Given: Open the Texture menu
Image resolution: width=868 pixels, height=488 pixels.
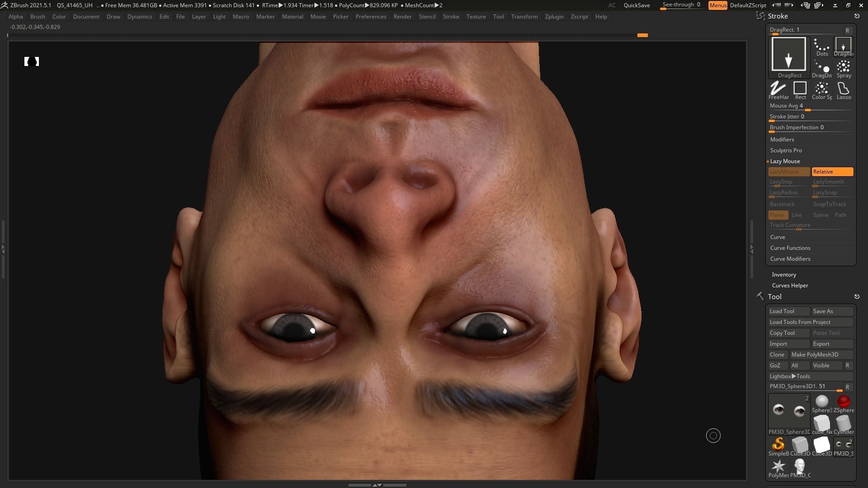Looking at the screenshot, I should (476, 17).
